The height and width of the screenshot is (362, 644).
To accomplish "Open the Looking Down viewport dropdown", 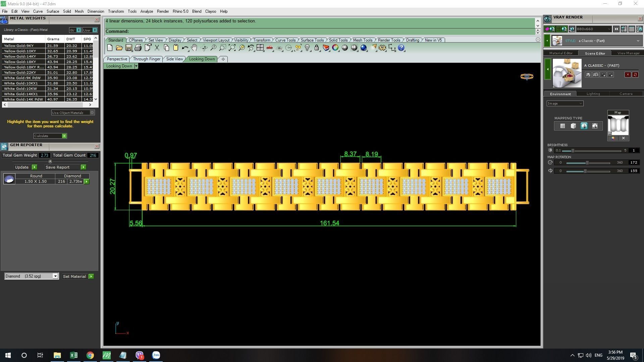I will click(x=136, y=66).
